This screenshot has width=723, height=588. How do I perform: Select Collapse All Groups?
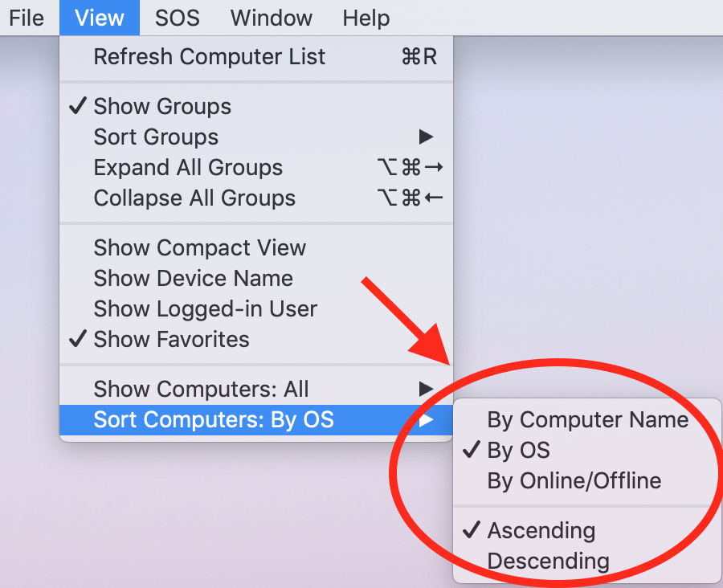pos(256,198)
